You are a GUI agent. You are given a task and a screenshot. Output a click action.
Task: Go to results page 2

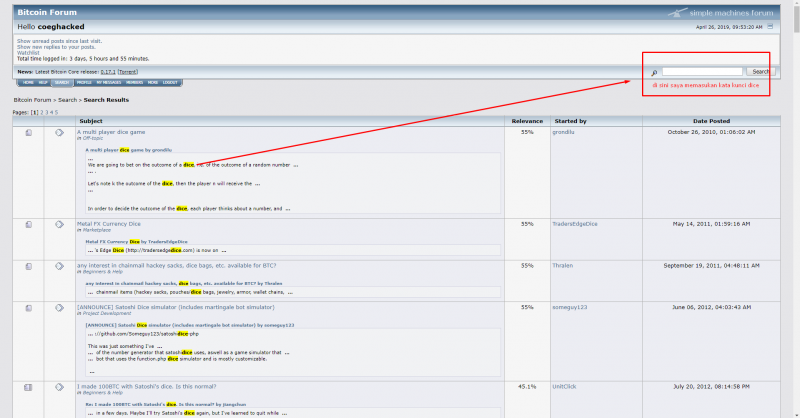pos(42,113)
